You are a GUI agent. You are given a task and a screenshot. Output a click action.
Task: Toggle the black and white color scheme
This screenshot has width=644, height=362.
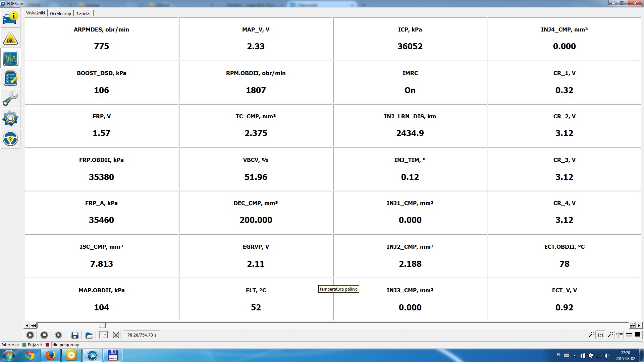point(638,335)
